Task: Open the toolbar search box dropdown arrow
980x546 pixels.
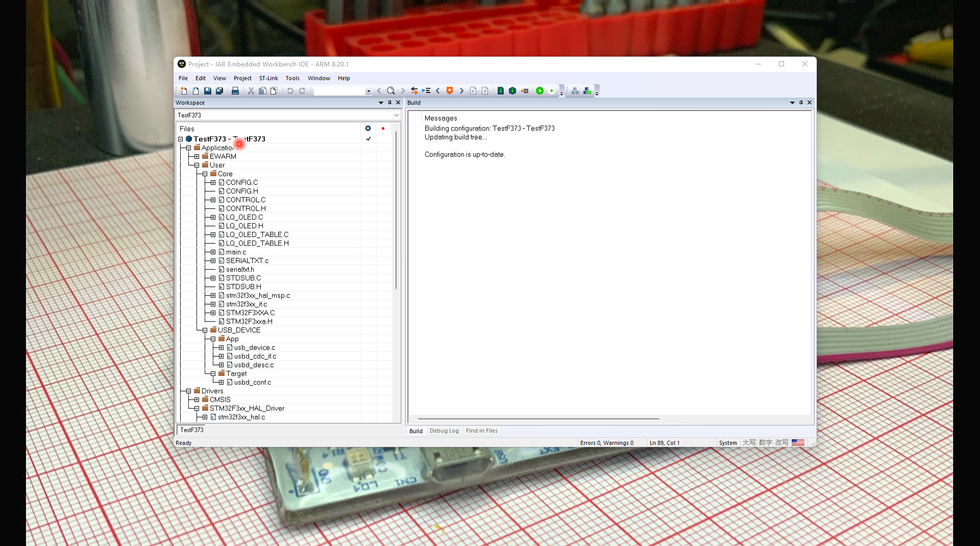Action: [369, 91]
